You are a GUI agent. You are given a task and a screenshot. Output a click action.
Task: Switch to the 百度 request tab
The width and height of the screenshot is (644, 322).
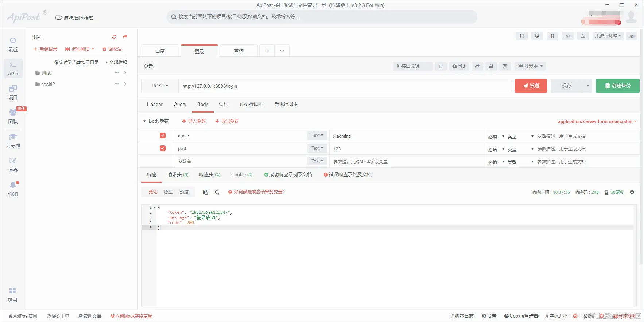point(160,51)
